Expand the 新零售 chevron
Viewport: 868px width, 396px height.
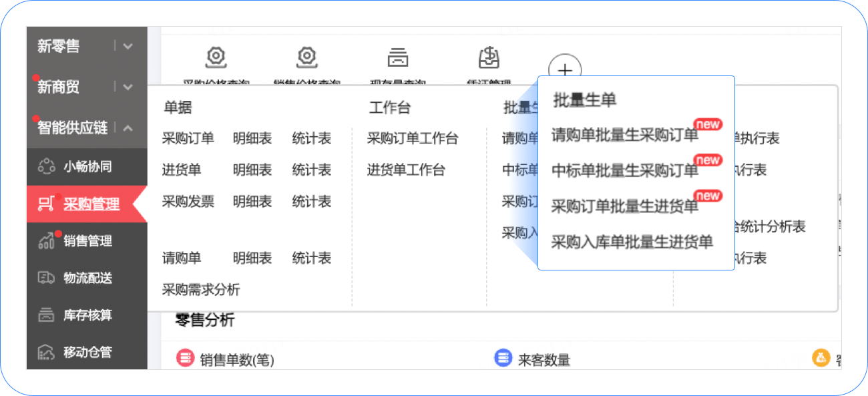coord(128,46)
